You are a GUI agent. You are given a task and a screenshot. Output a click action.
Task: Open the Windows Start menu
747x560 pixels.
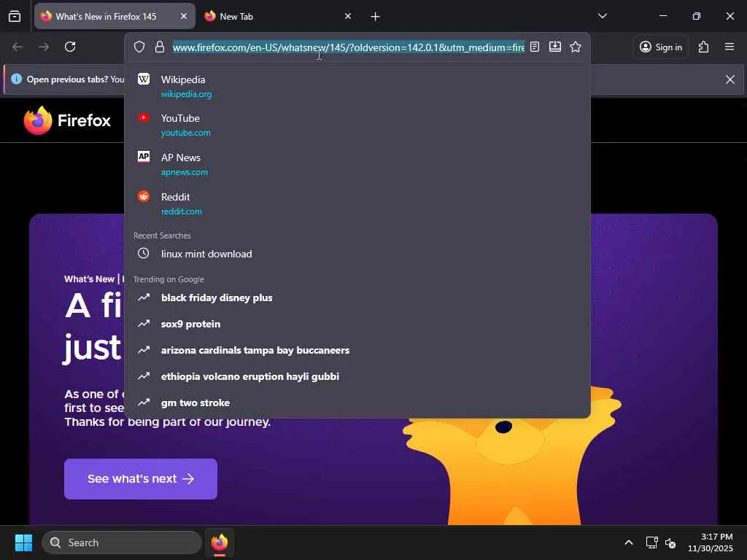point(23,542)
